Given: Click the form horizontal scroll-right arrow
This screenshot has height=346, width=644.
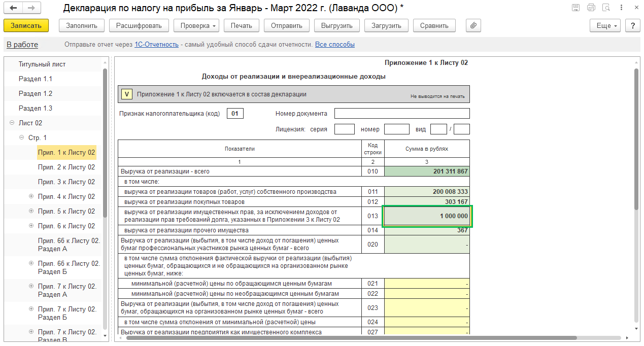Looking at the screenshot, I should [x=627, y=337].
